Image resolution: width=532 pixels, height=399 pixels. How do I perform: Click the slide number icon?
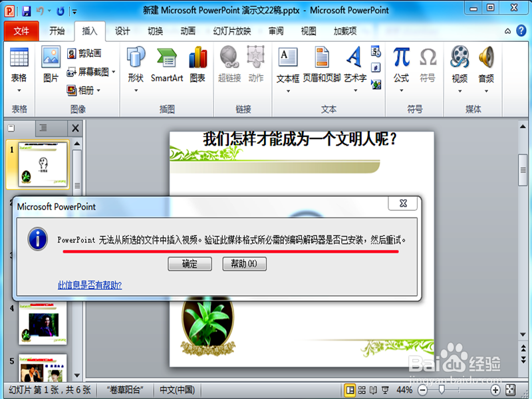pos(376,68)
